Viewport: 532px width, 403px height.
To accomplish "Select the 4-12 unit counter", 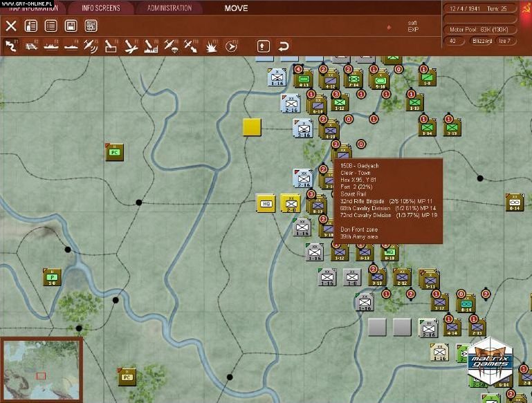I will coord(329,80).
